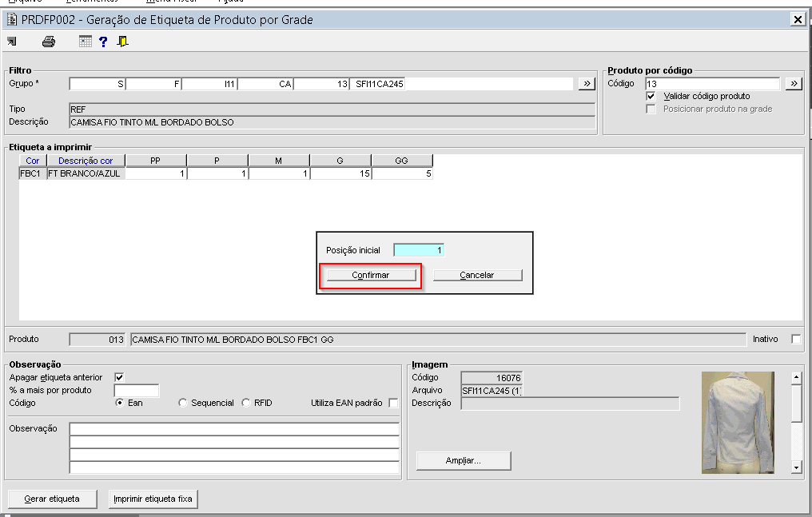Click the GG size column header
This screenshot has width=812, height=517.
point(402,161)
